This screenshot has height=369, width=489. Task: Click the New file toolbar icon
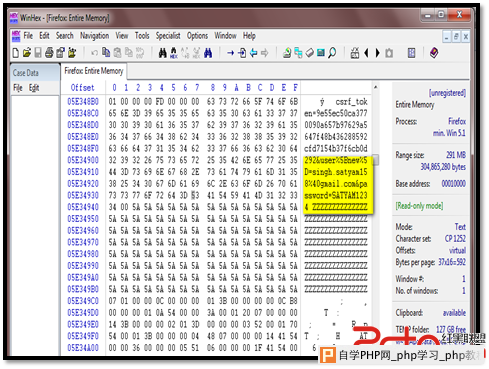point(16,53)
